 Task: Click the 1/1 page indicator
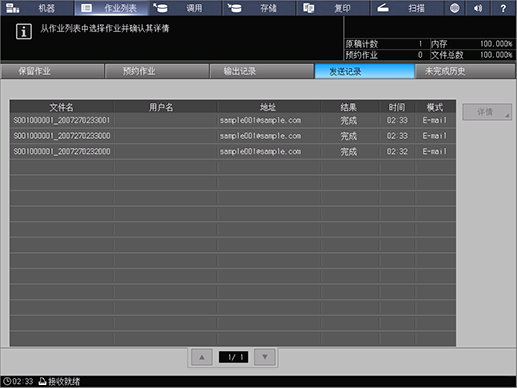click(233, 357)
